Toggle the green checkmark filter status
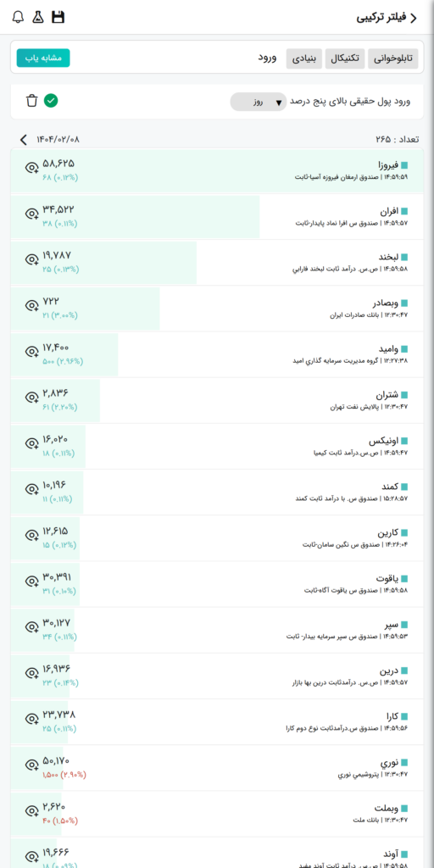Screen dimensions: 434x868 51,101
